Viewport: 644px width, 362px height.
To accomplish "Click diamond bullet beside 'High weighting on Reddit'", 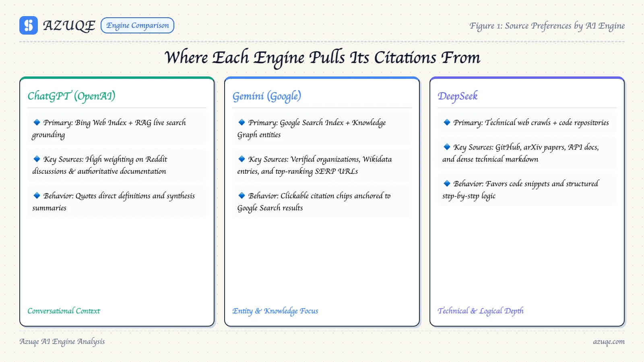I will click(37, 159).
